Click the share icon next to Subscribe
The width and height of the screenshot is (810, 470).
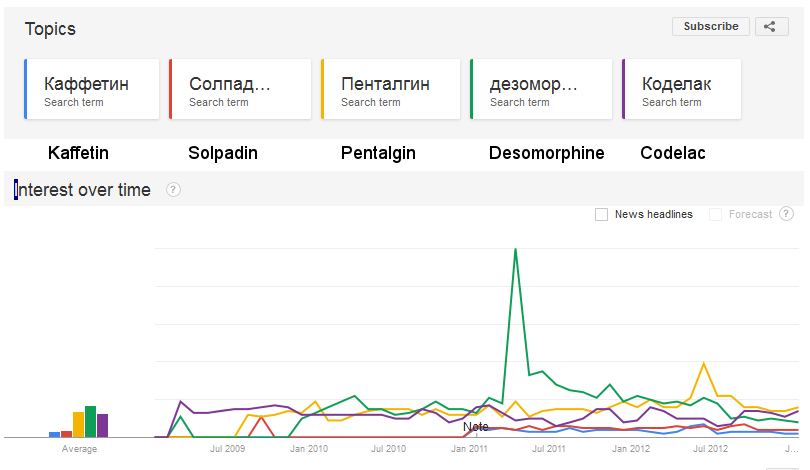point(770,27)
